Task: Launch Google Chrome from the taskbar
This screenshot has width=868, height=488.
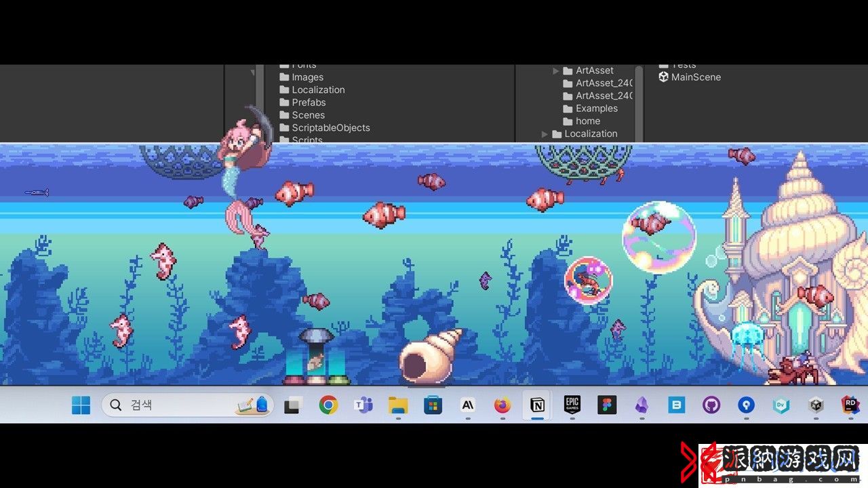Action: [x=328, y=405]
